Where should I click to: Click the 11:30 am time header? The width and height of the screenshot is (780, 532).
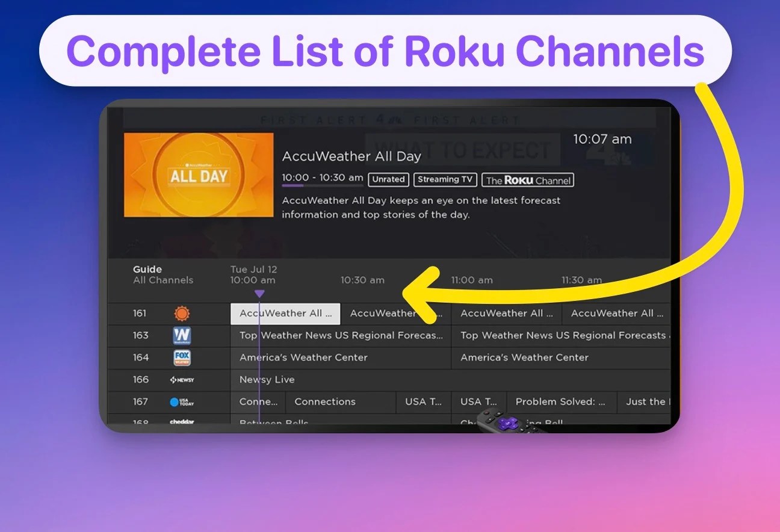[x=581, y=280]
